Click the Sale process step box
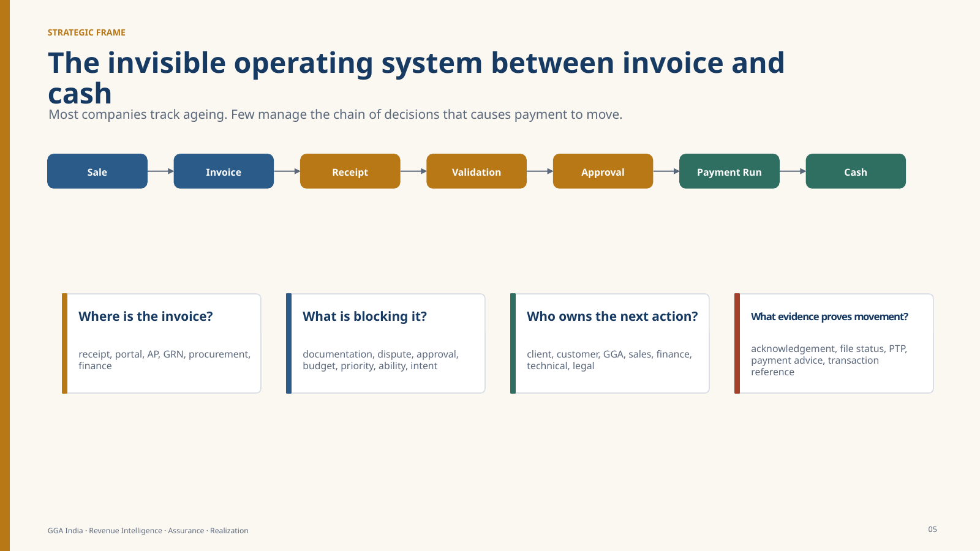This screenshot has height=551, width=980. [x=97, y=171]
